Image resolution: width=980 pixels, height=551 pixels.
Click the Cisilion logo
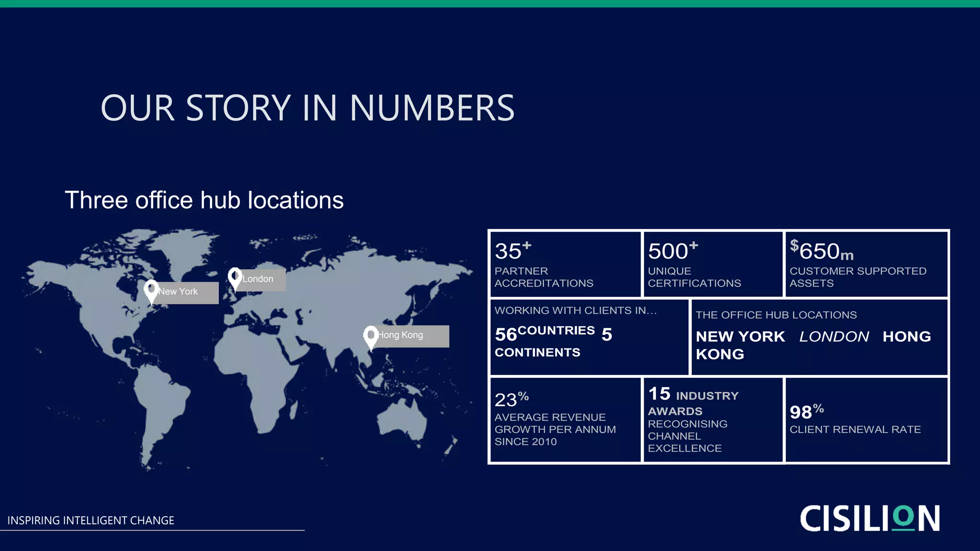coord(869,518)
